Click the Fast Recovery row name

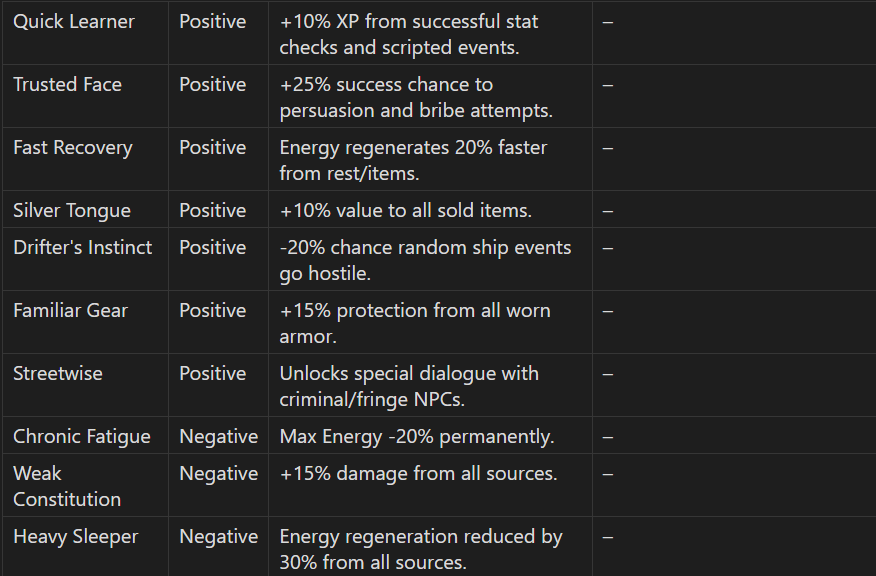coord(73,147)
